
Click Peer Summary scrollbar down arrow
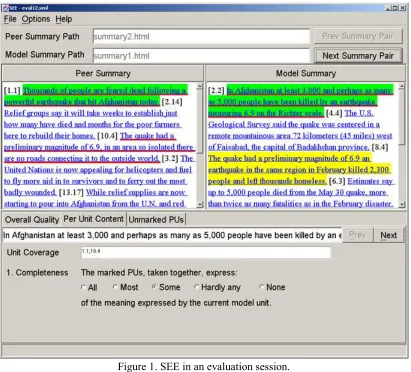[x=200, y=204]
